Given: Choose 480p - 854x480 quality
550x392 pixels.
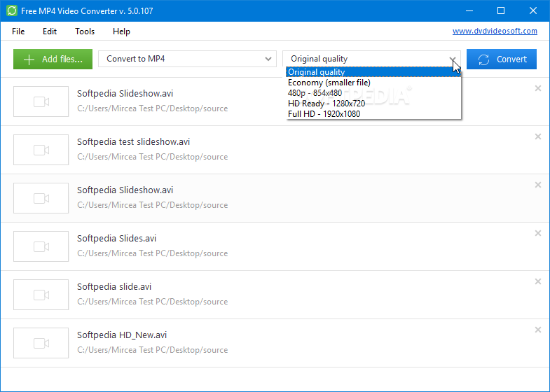Looking at the screenshot, I should (373, 93).
